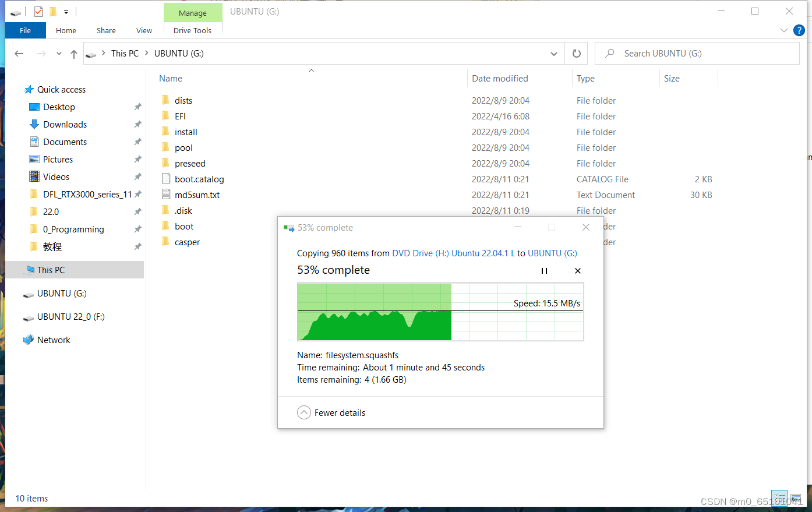Image resolution: width=812 pixels, height=512 pixels.
Task: Click the New folder quick access icon
Action: point(53,12)
